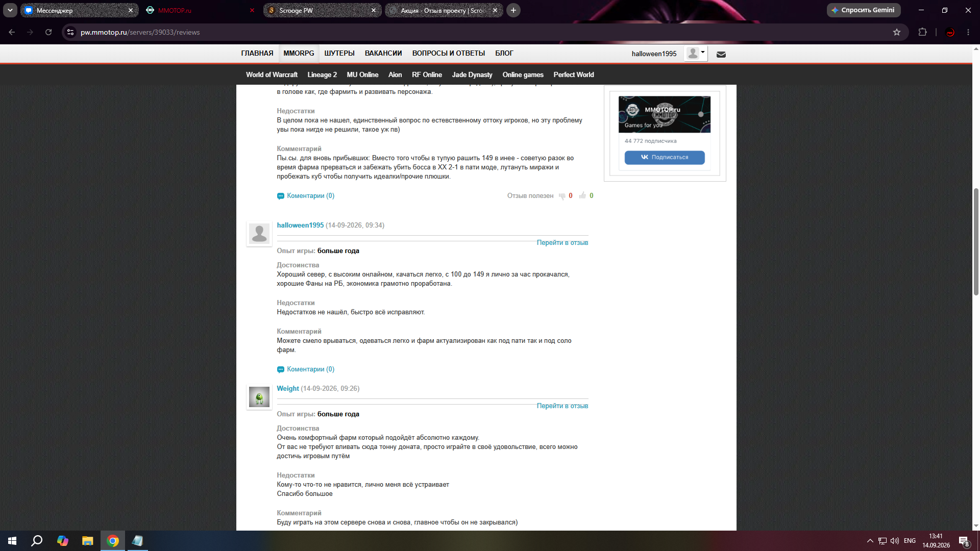Expand the user avatar dropdown menu
This screenshot has height=551, width=980.
point(696,53)
